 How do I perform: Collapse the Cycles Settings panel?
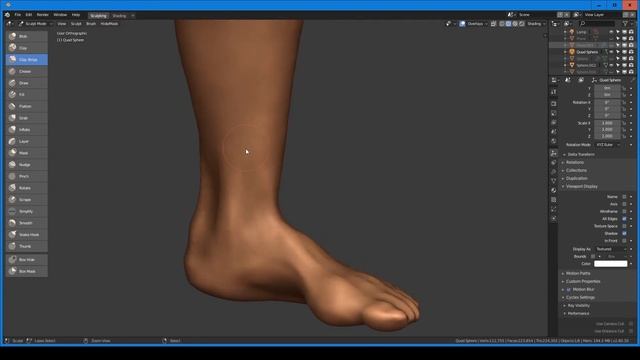coord(580,298)
